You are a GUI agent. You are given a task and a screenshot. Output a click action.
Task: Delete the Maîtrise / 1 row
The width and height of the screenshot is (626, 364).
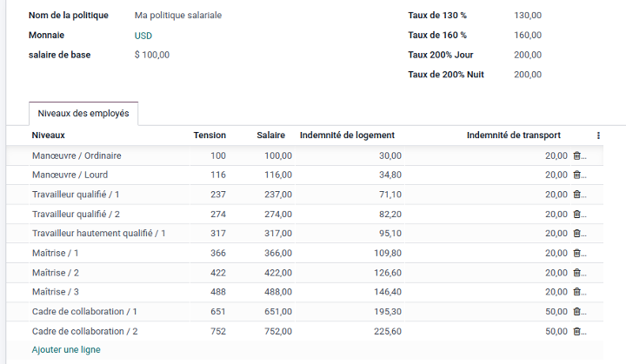coord(577,253)
